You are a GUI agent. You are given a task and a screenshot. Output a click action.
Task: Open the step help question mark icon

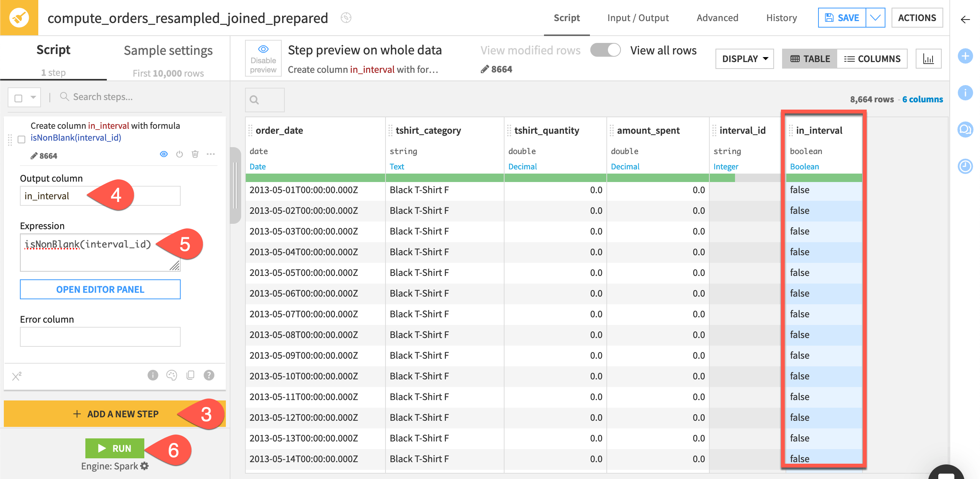click(x=209, y=375)
